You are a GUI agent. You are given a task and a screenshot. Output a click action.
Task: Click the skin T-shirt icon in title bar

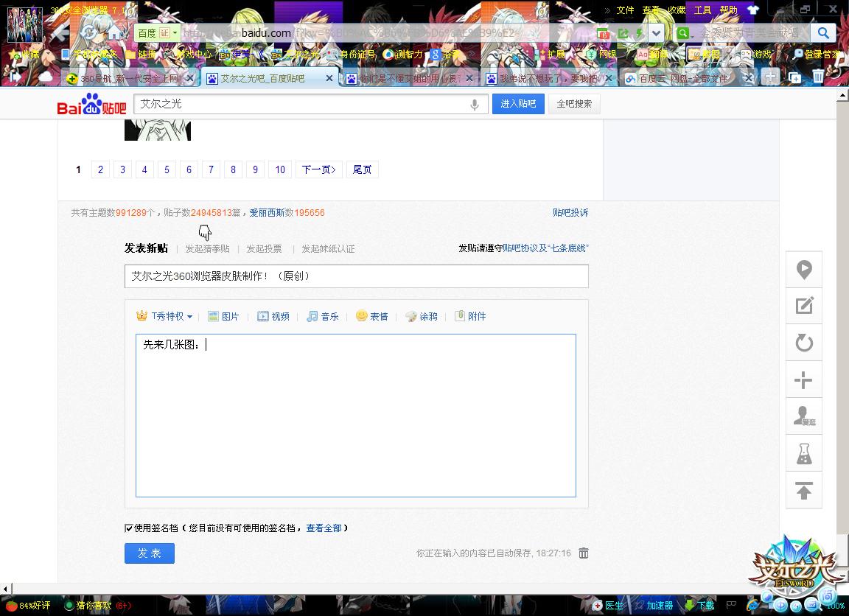(753, 10)
